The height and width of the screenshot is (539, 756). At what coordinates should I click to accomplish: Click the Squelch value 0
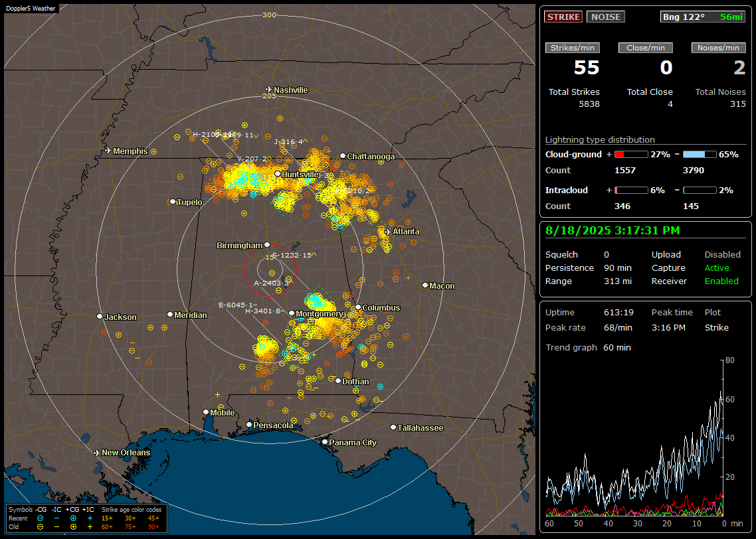point(607,254)
